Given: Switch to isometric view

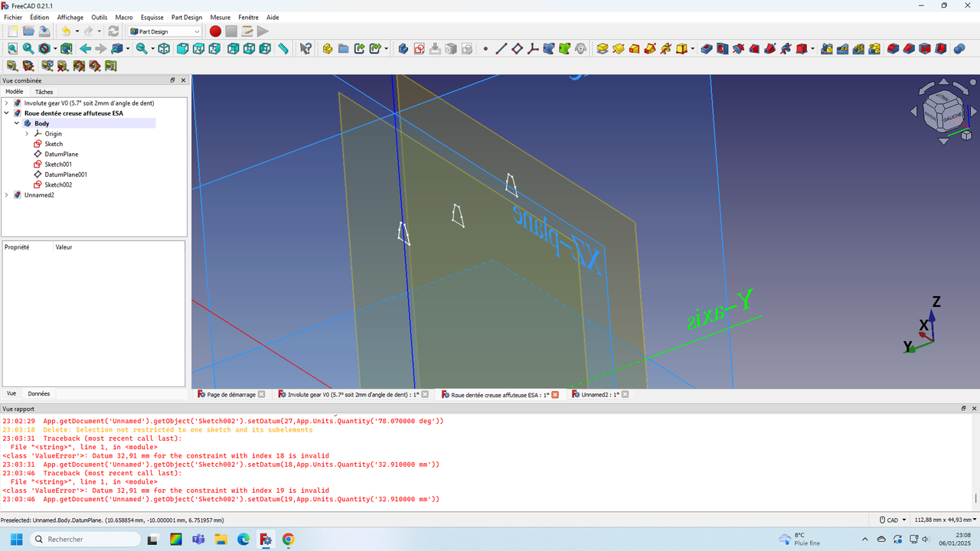Looking at the screenshot, I should tap(164, 48).
